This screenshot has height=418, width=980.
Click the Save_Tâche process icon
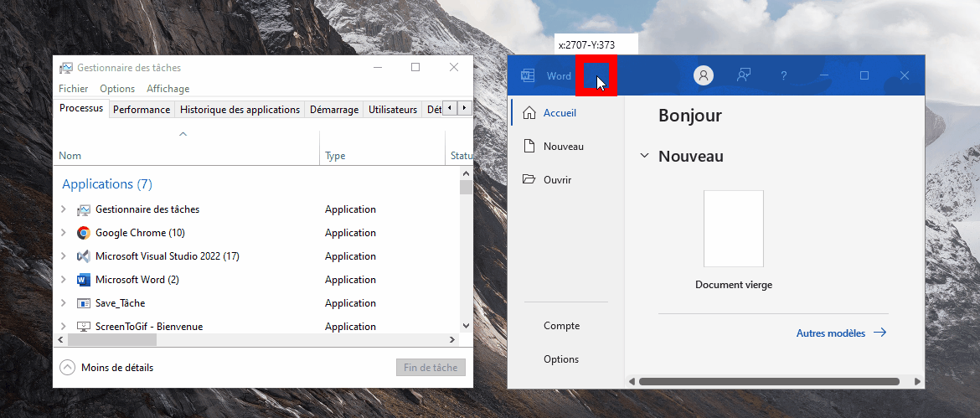pos(83,303)
